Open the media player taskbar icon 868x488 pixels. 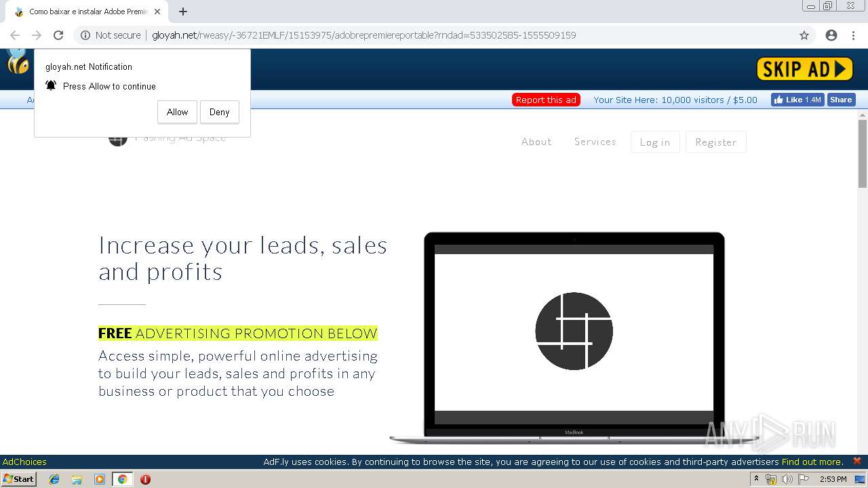(100, 479)
